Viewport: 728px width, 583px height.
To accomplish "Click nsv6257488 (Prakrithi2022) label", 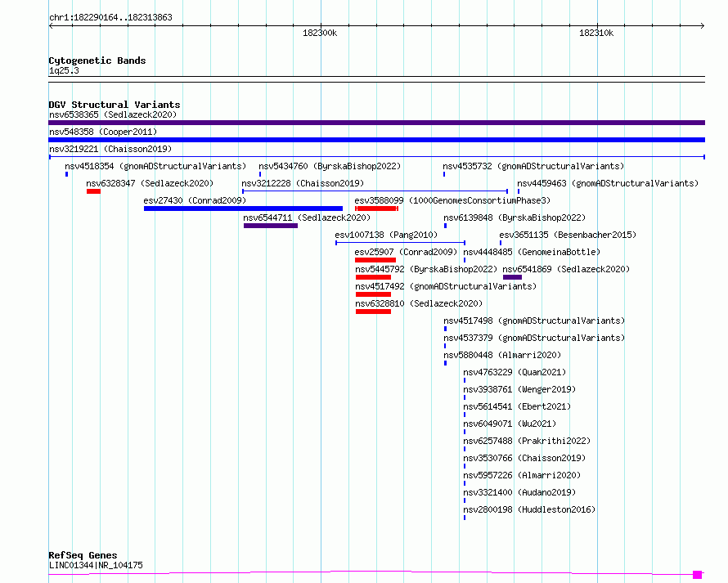I will (x=528, y=441).
